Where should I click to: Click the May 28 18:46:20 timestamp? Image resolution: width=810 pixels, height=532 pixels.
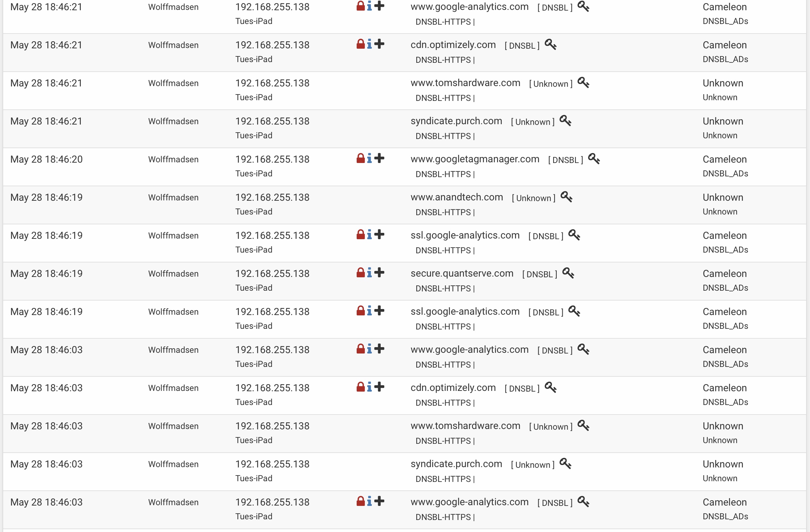pyautogui.click(x=47, y=159)
